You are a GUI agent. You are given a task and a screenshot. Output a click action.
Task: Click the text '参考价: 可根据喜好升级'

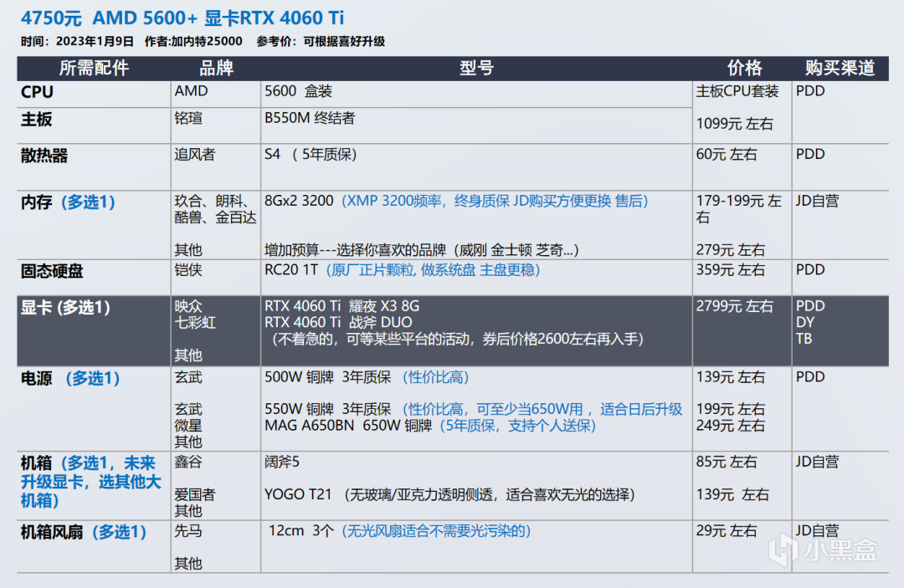click(321, 42)
